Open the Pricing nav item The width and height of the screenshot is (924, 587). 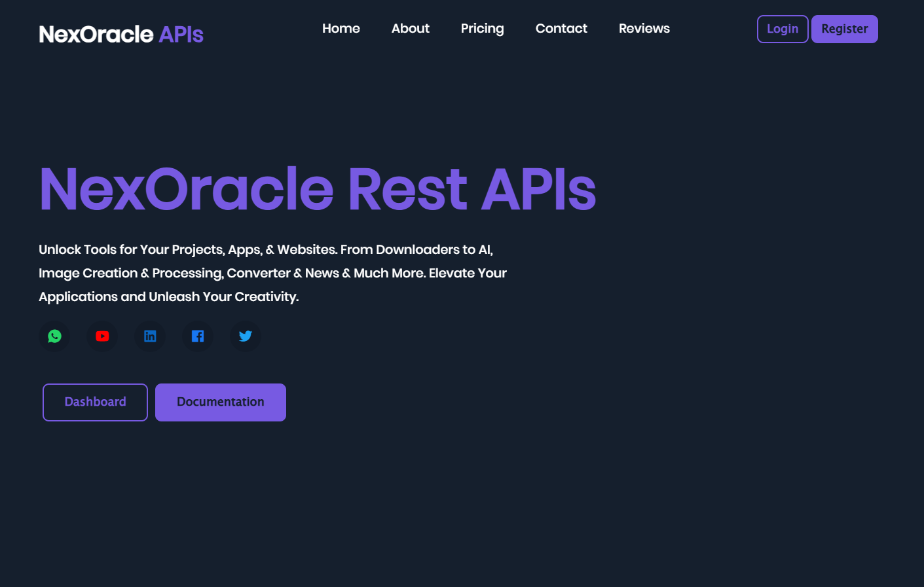click(483, 29)
